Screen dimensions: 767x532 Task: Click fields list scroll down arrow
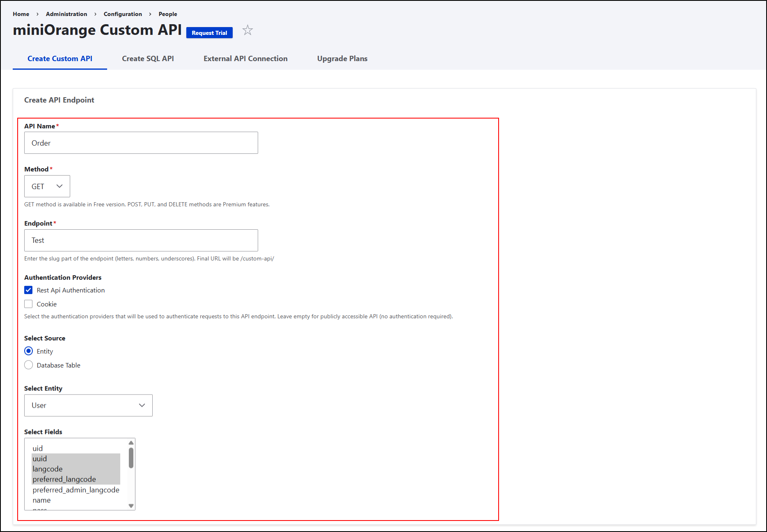[x=131, y=506]
